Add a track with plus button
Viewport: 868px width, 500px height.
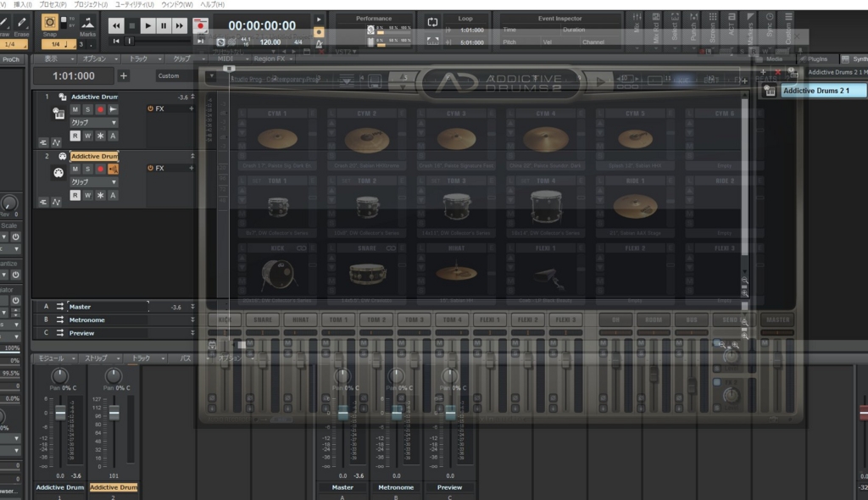(x=124, y=76)
